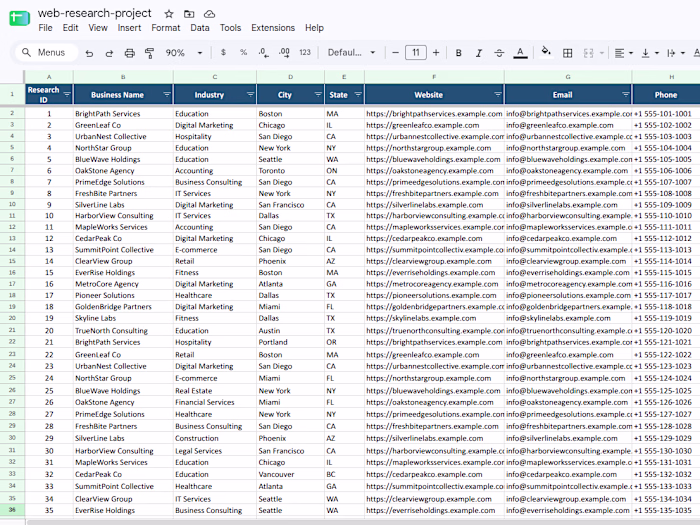Open brightpathservices website link in row 2
The image size is (700, 525).
click(x=434, y=114)
